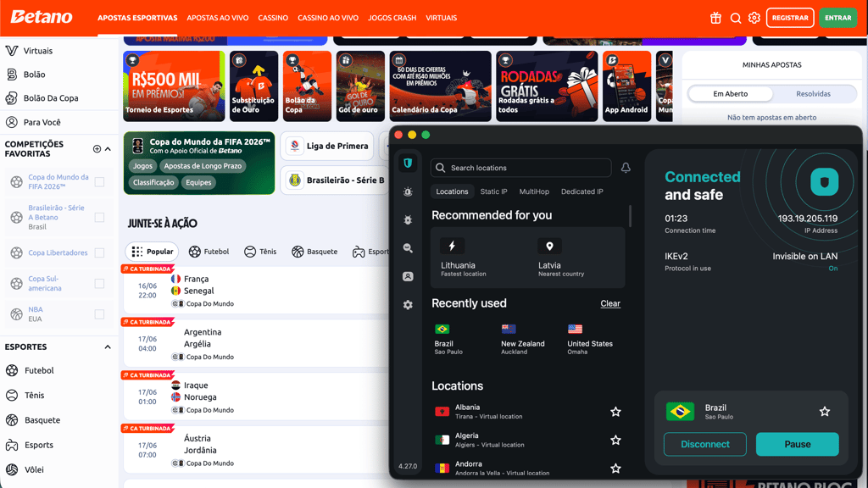Click the Search locations field
Image resolution: width=868 pixels, height=488 pixels.
pos(521,168)
